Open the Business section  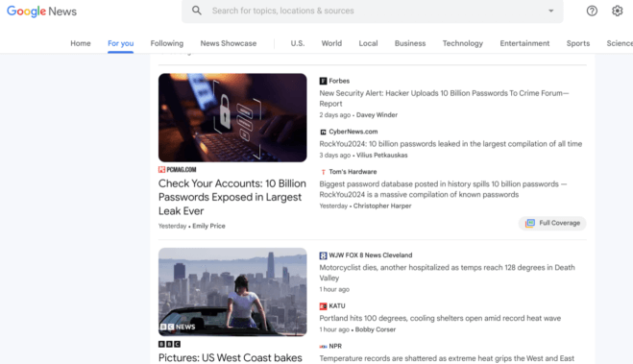pyautogui.click(x=410, y=43)
